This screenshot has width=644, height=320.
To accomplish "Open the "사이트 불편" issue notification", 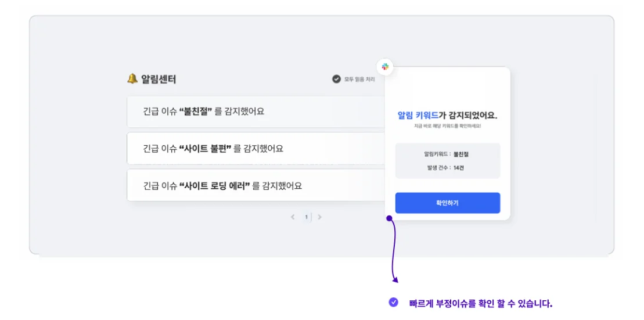I will 256,149.
